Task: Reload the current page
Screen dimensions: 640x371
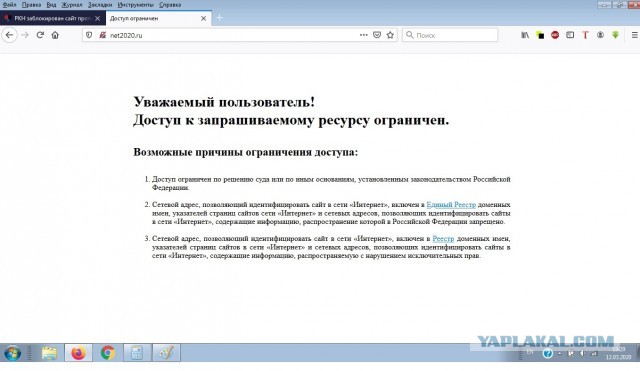Action: click(40, 35)
